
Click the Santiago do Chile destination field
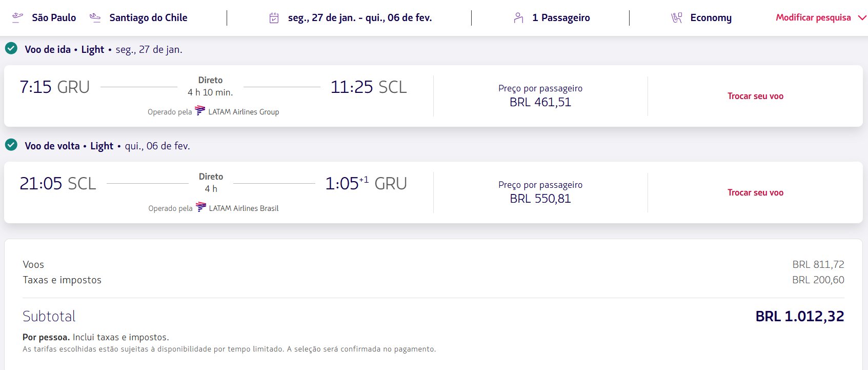tap(148, 18)
